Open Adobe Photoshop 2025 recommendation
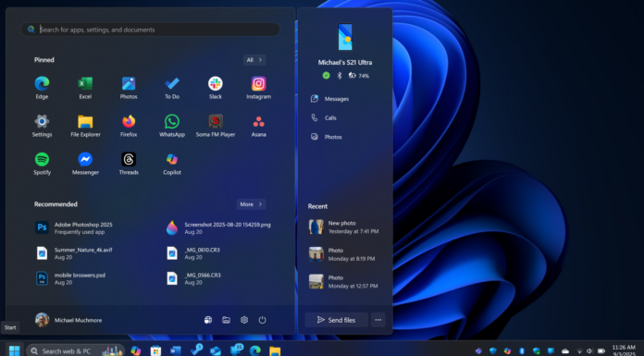Viewport: 644px width, 356px height. pos(74,227)
